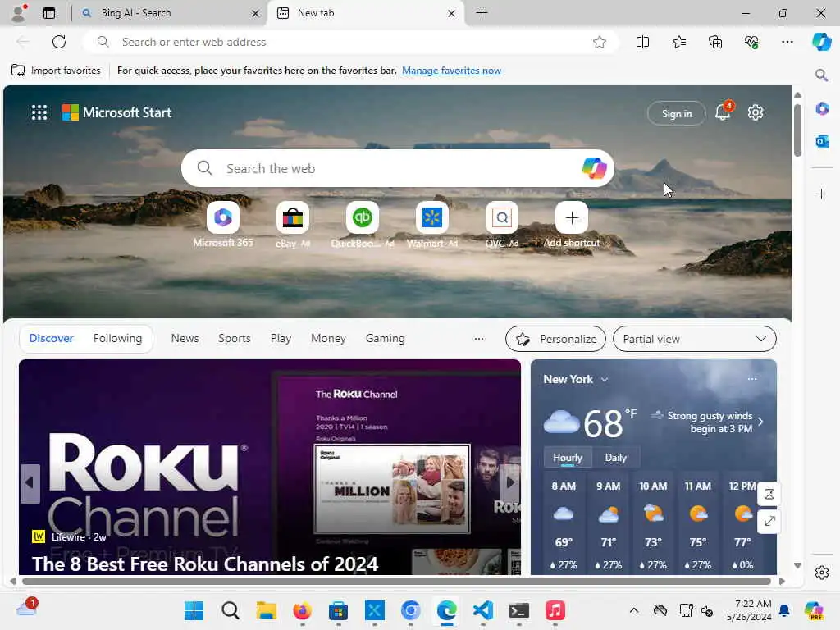Click the vertical page scrollbar thumb
840x630 pixels.
click(797, 130)
